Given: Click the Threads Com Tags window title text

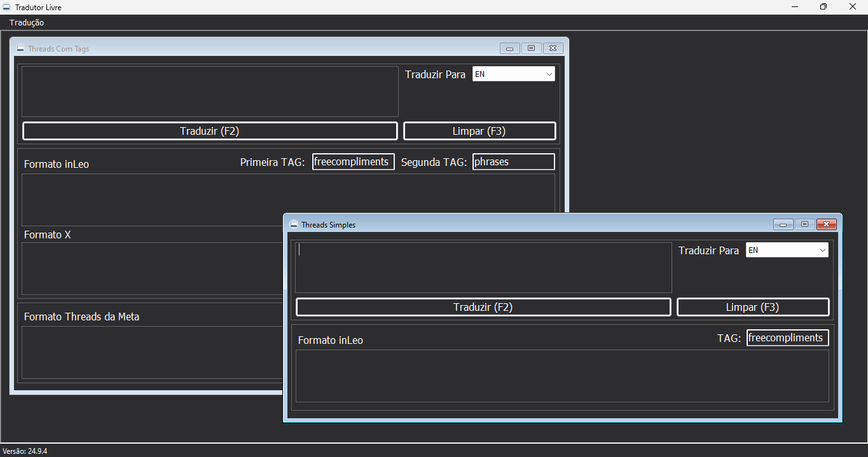Looking at the screenshot, I should pos(59,49).
